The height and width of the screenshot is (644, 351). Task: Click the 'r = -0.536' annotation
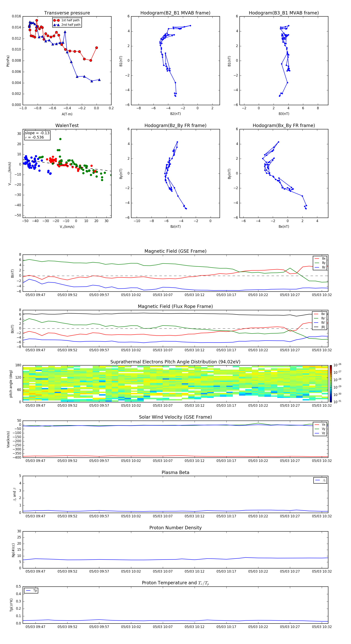pos(35,137)
